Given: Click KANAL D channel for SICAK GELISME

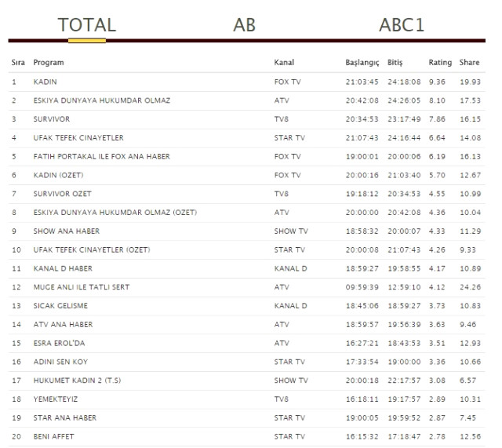Looking at the screenshot, I should click(x=290, y=305).
